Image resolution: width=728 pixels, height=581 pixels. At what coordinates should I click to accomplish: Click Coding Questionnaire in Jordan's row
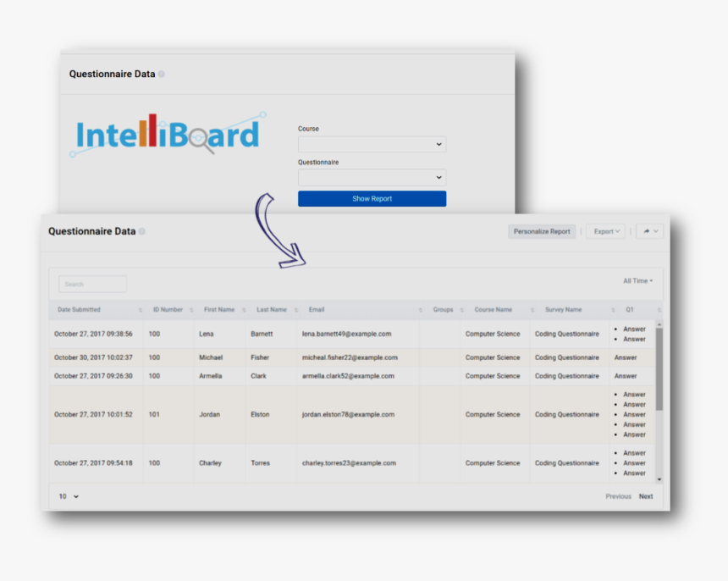[567, 414]
